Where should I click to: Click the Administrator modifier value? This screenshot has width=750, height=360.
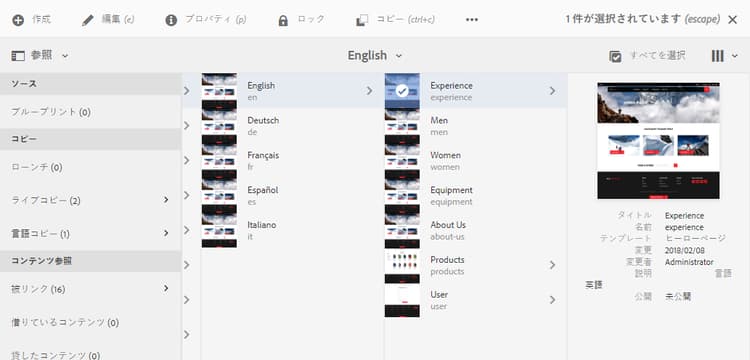pyautogui.click(x=689, y=262)
